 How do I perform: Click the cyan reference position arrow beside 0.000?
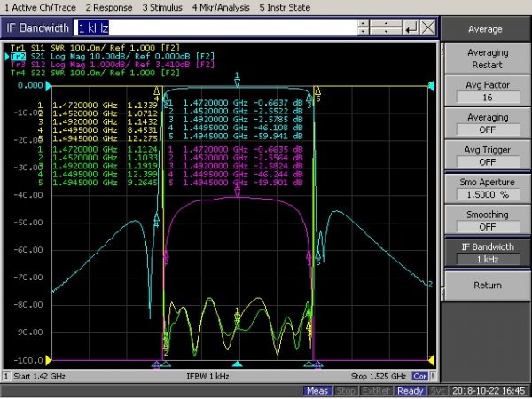click(48, 86)
